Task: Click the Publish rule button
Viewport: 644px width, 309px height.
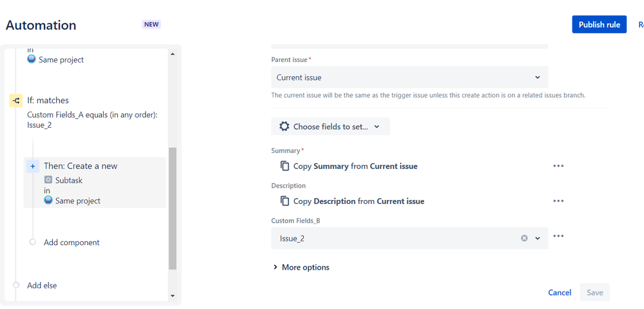Action: 599,25
